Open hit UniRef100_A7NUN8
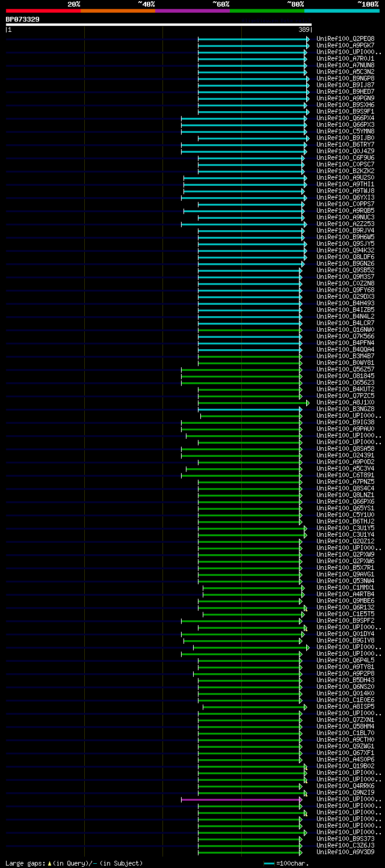 click(x=345, y=65)
